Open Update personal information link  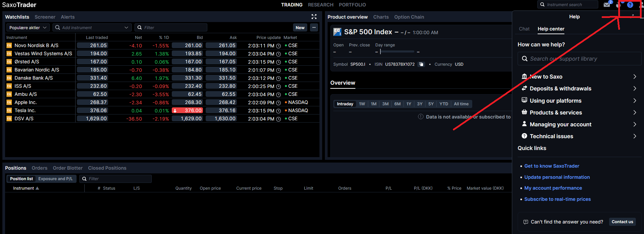(x=557, y=177)
